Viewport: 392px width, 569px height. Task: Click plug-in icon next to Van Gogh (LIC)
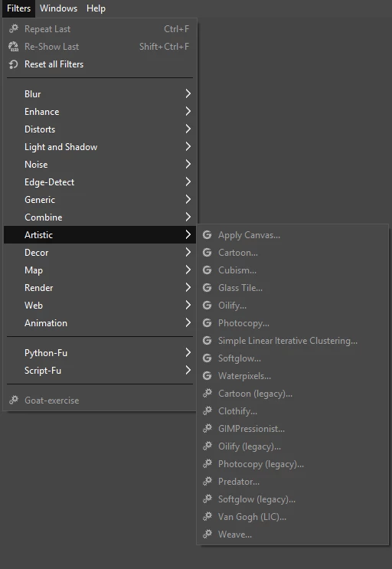click(207, 516)
